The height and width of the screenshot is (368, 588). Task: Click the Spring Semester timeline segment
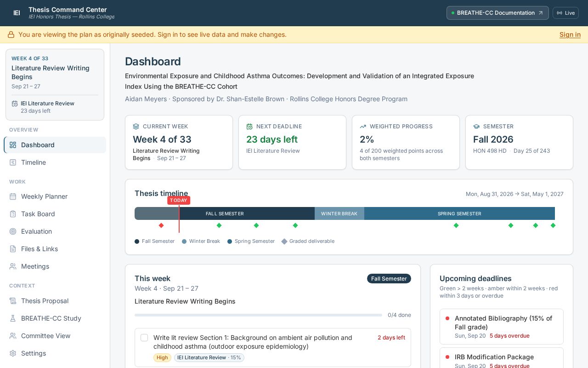[459, 213]
